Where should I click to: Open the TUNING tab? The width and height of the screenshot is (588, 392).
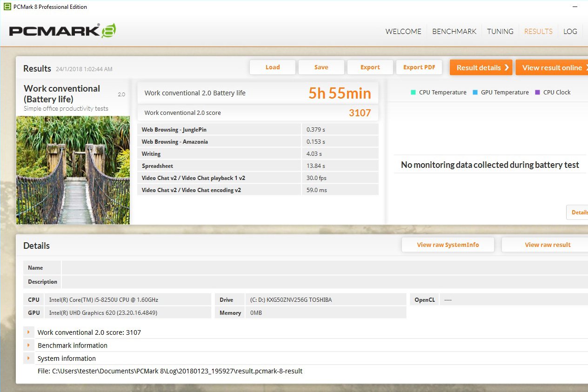[500, 32]
